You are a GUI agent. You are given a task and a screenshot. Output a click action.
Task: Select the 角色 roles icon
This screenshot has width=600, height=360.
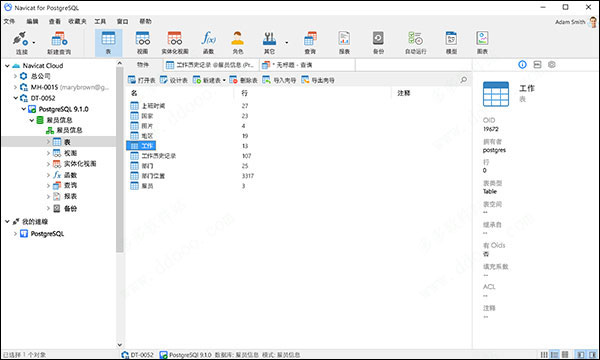238,43
